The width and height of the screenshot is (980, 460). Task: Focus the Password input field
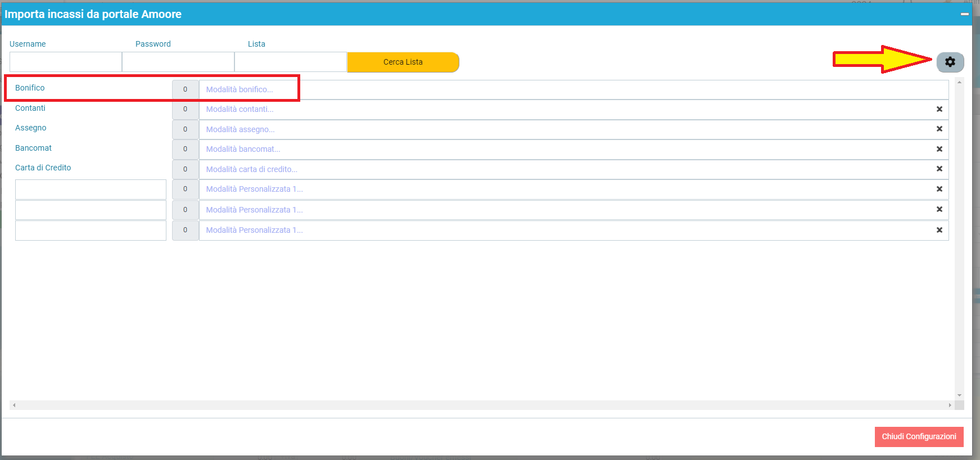click(178, 62)
